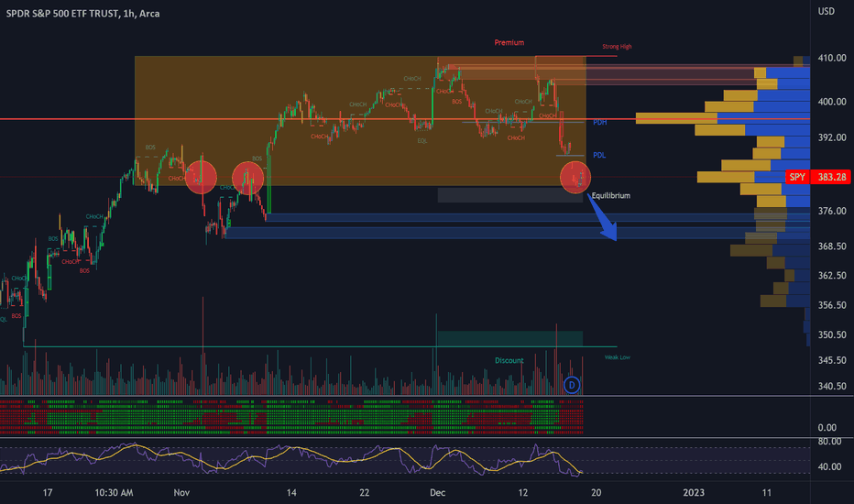Click the 345.50 price axis label
The height and width of the screenshot is (504, 854).
[832, 360]
